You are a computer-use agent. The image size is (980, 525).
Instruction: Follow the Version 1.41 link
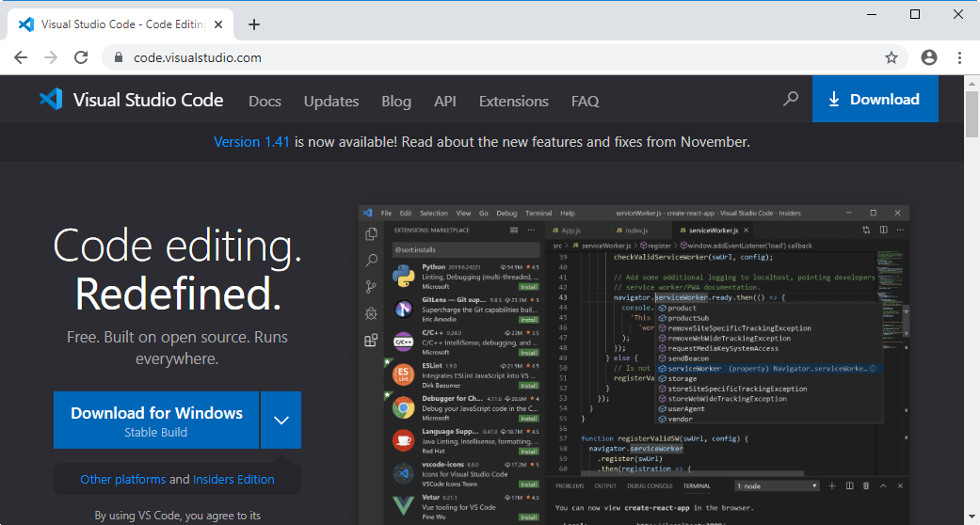[251, 142]
